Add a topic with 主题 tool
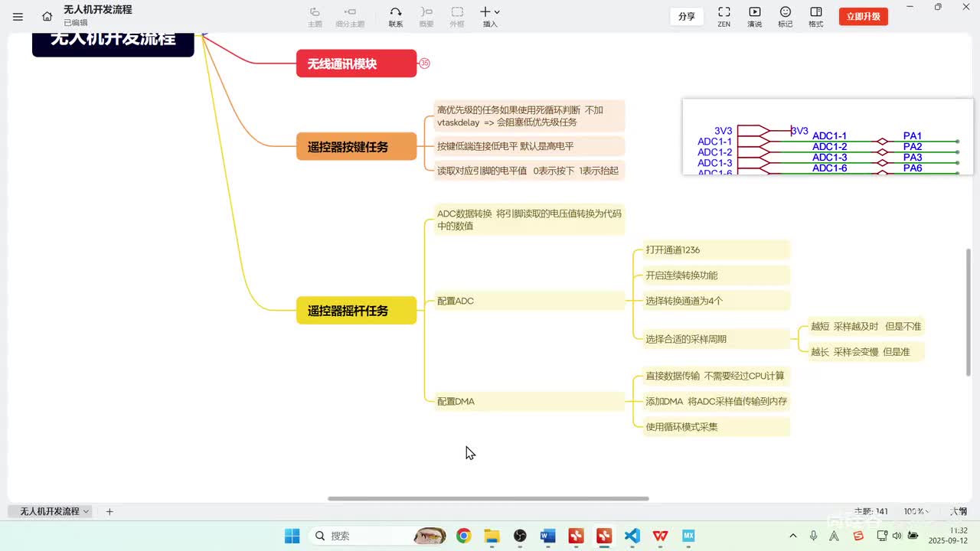Image resolution: width=980 pixels, height=551 pixels. pyautogui.click(x=315, y=16)
